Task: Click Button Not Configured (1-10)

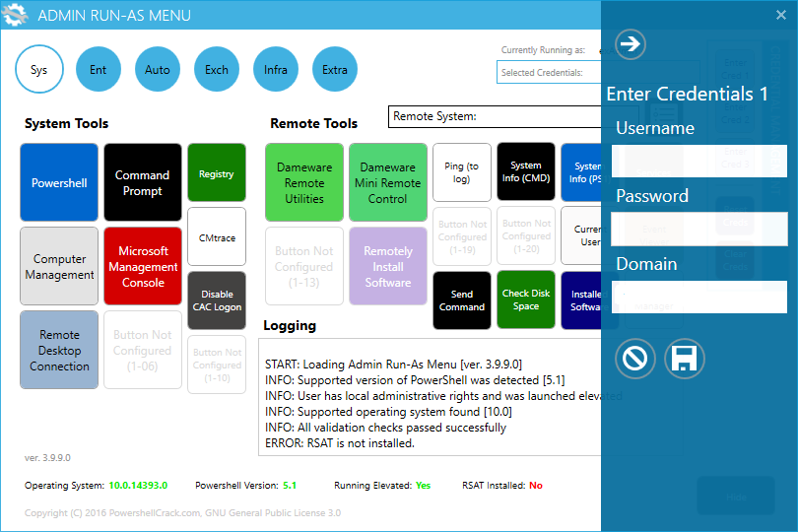Action: click(x=217, y=365)
